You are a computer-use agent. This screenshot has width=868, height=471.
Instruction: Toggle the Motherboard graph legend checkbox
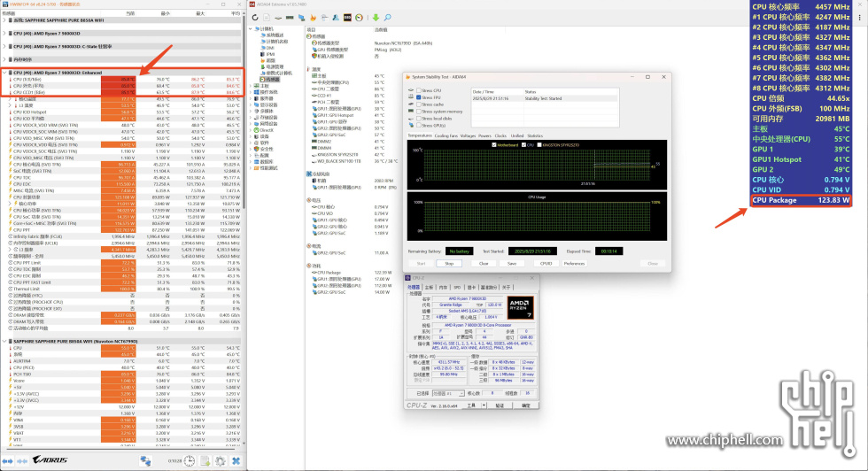click(x=496, y=145)
